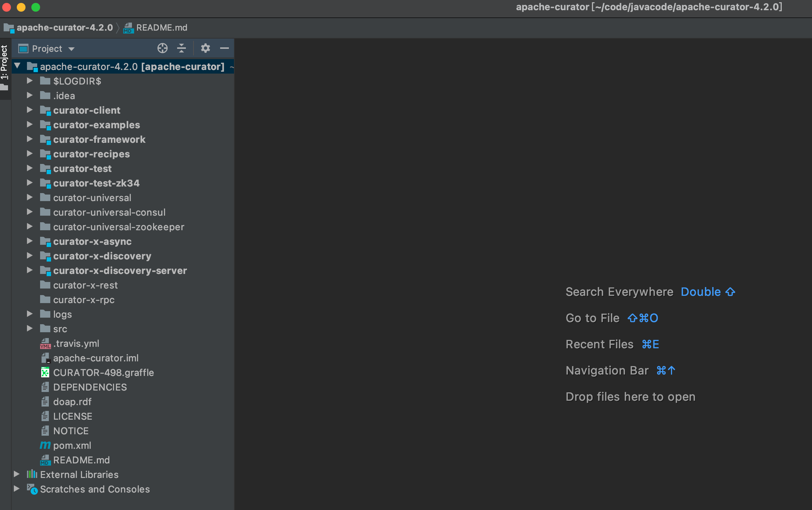
Task: Click the External Libraries bars icon
Action: click(x=32, y=474)
